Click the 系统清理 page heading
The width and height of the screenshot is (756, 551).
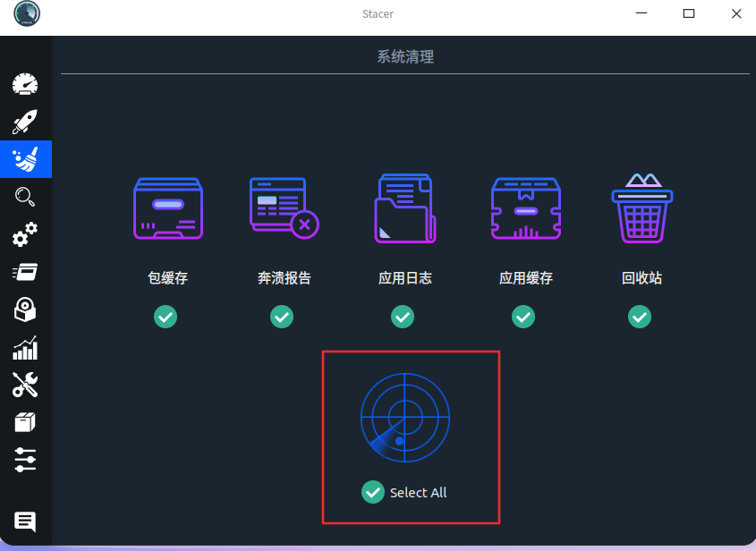(x=405, y=57)
